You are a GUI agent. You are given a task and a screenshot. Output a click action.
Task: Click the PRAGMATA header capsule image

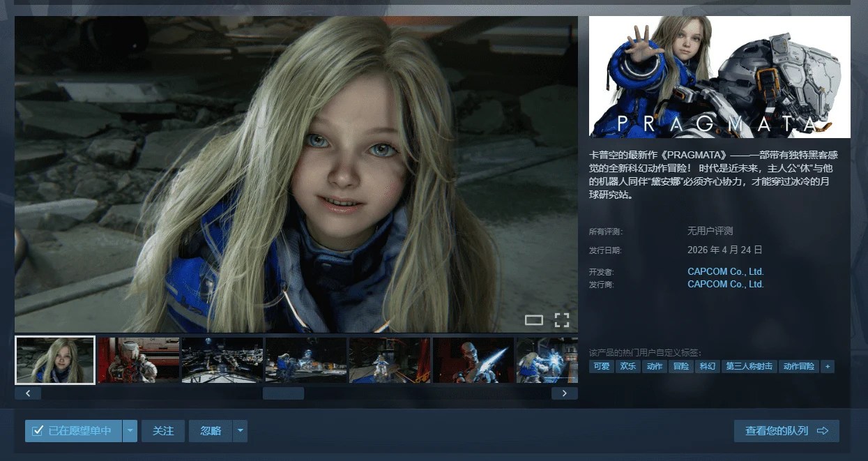coord(719,77)
